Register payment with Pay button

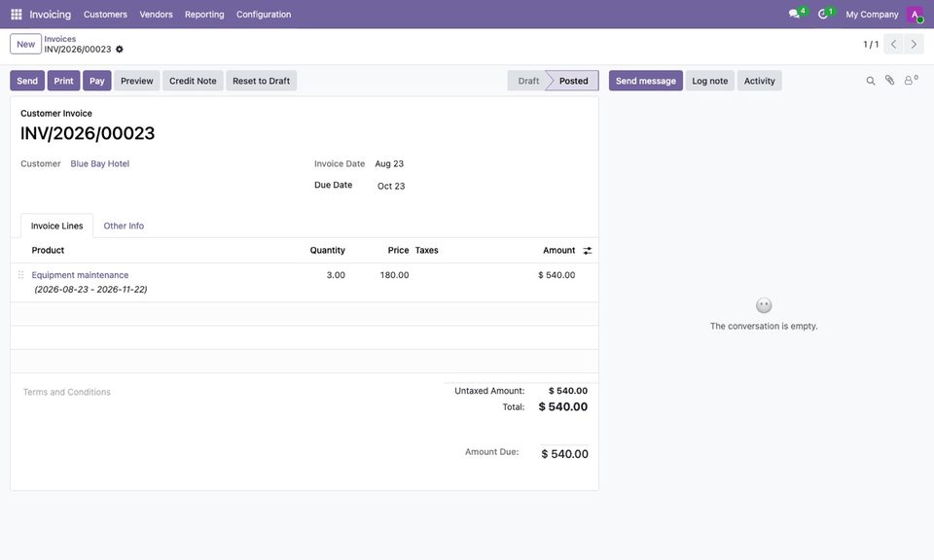pyautogui.click(x=97, y=81)
